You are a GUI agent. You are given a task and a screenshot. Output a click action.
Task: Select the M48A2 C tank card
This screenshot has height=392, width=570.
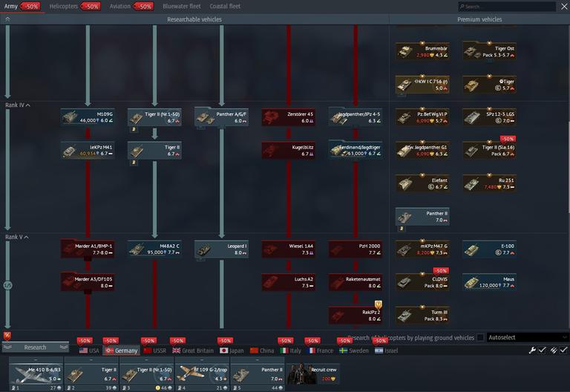pyautogui.click(x=154, y=249)
